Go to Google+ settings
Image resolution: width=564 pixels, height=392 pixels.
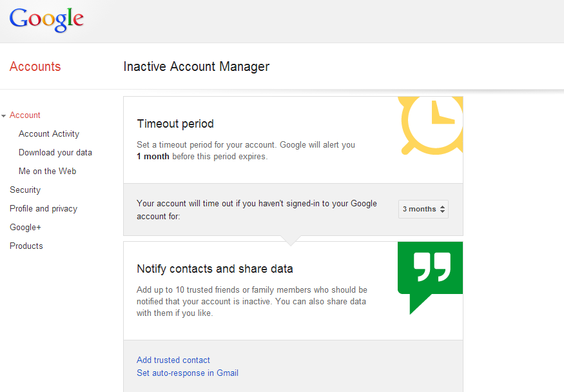click(25, 228)
